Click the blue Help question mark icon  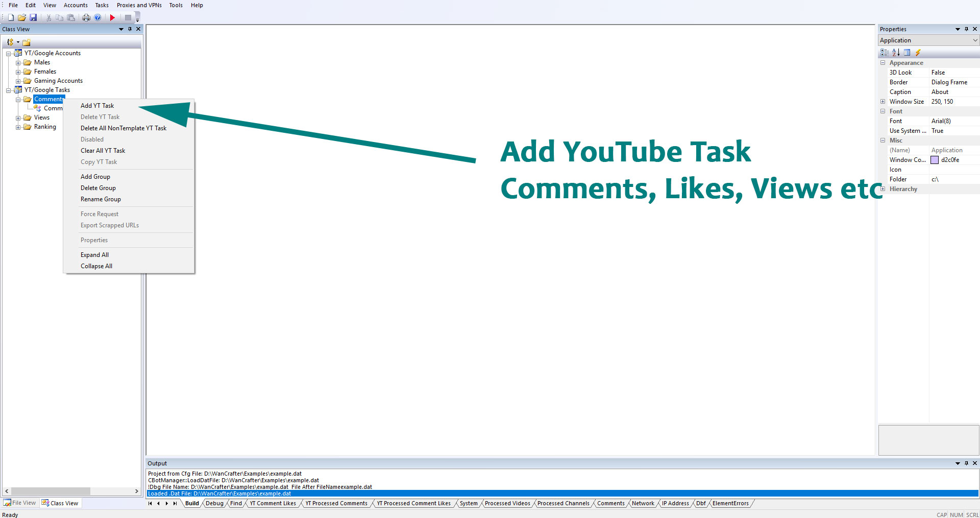point(97,17)
